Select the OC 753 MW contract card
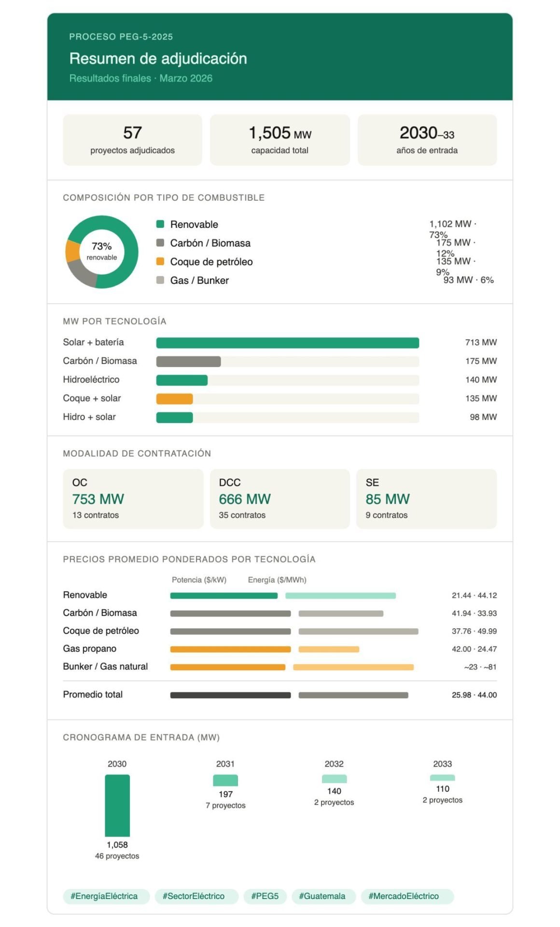 [x=133, y=499]
